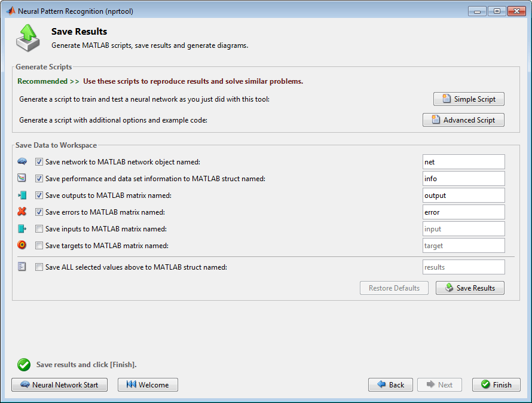This screenshot has width=532, height=403.
Task: Click the info list icon beside performance row
Action: [x=22, y=178]
